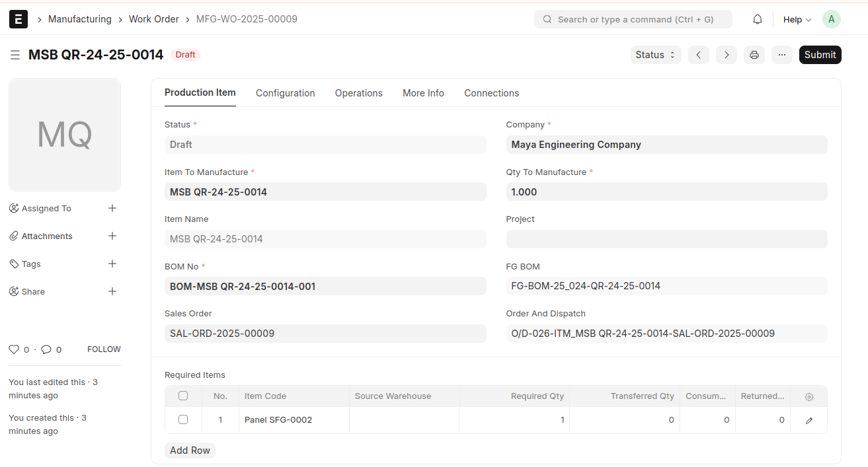
Task: Click the ERPNext home logo
Action: (19, 19)
